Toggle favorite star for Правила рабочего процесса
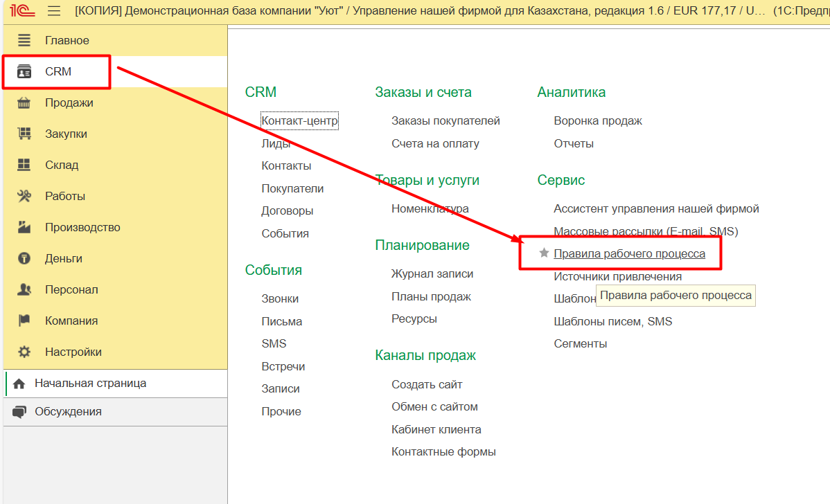Viewport: 830px width, 504px height. [544, 253]
